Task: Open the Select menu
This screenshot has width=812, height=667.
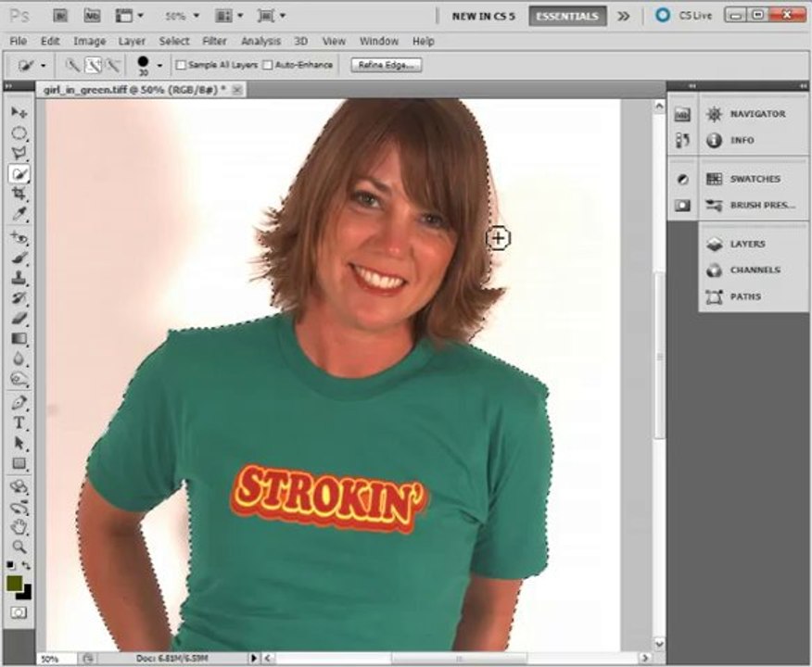Action: point(174,41)
